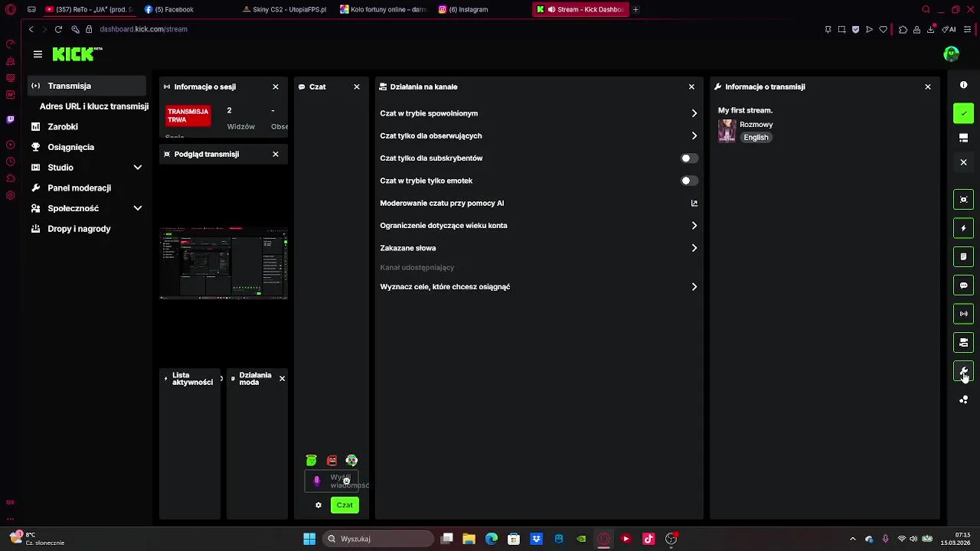Toggle the channel actions sidebar widget icon
Screen dimensions: 980x551
[x=963, y=342]
